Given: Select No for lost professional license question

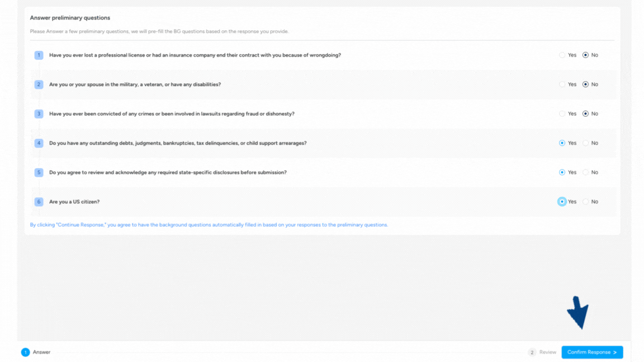Looking at the screenshot, I should (585, 55).
